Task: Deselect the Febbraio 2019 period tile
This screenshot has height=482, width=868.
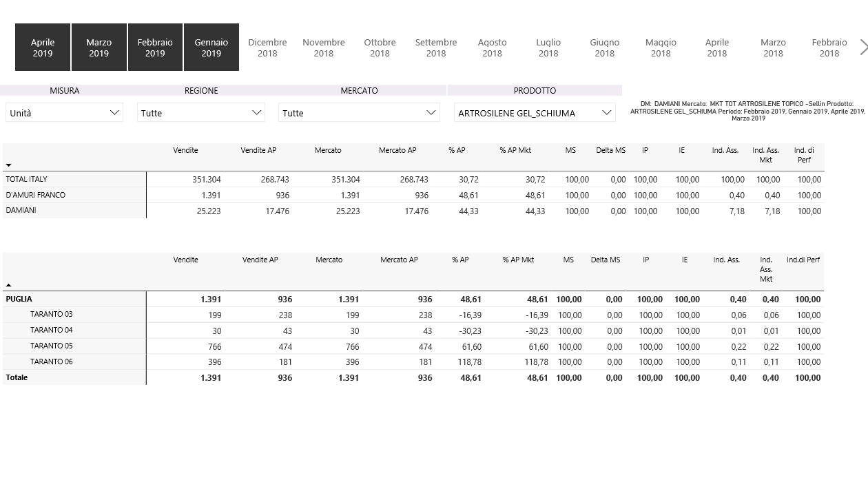Action: [x=155, y=48]
